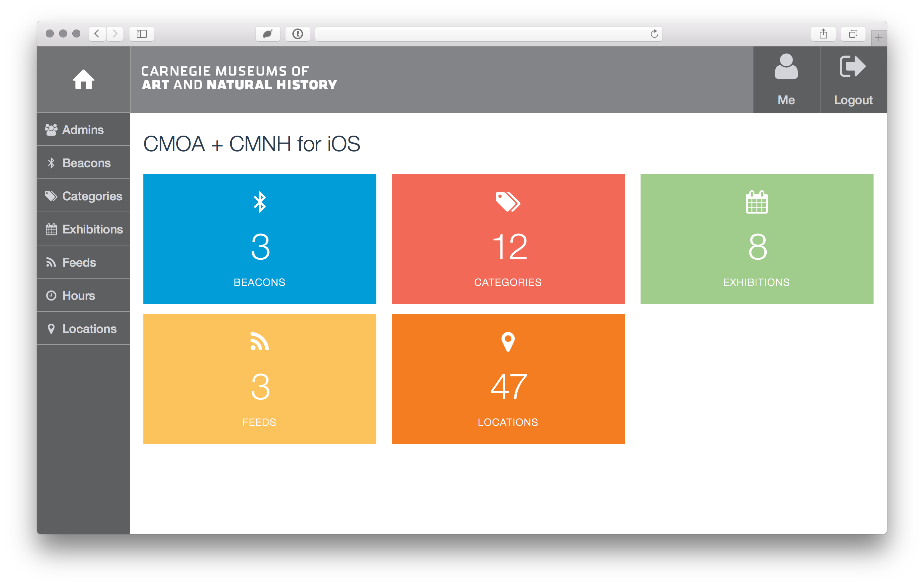Click the Bluetooth icon on the blue Beacons tile
The width and height of the screenshot is (924, 587).
[260, 202]
